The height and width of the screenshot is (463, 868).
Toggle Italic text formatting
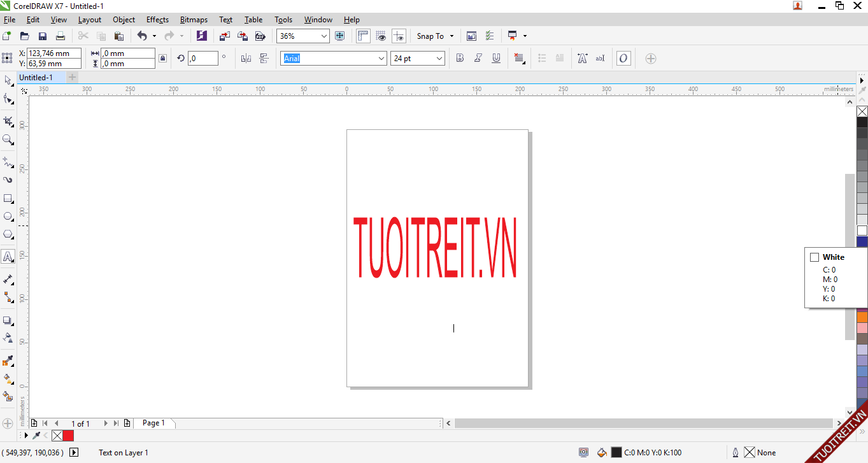point(478,59)
